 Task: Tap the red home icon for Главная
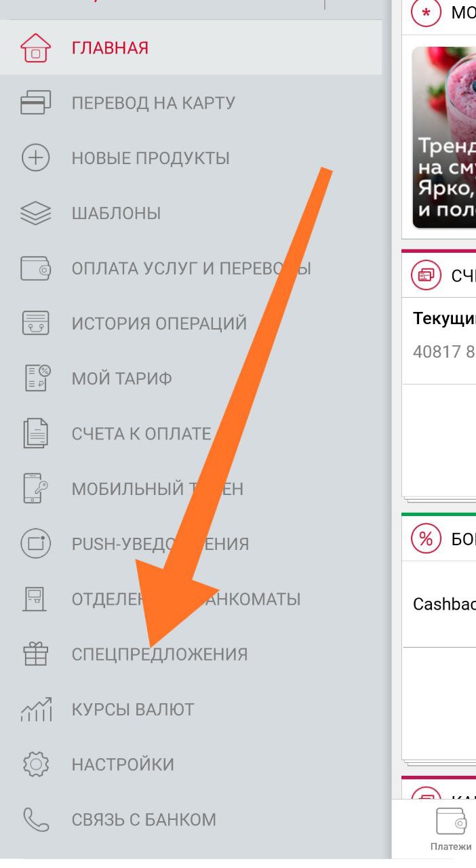(36, 48)
